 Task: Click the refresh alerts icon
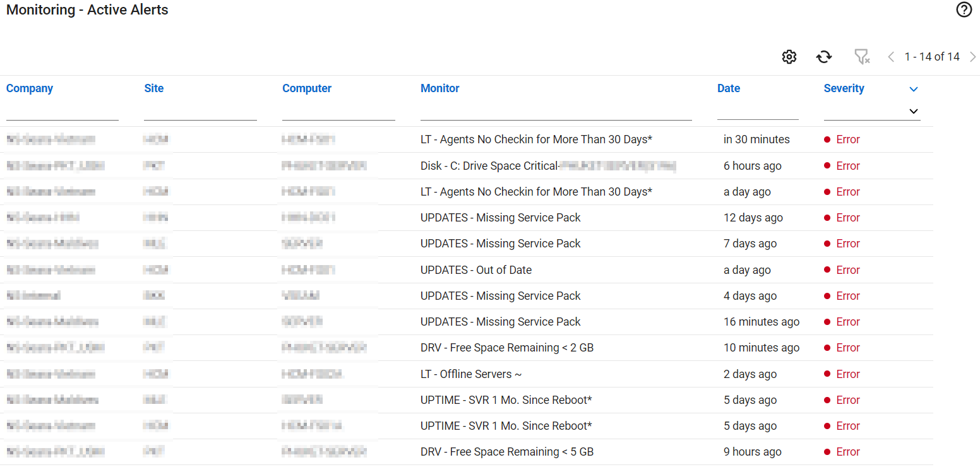[x=823, y=57]
